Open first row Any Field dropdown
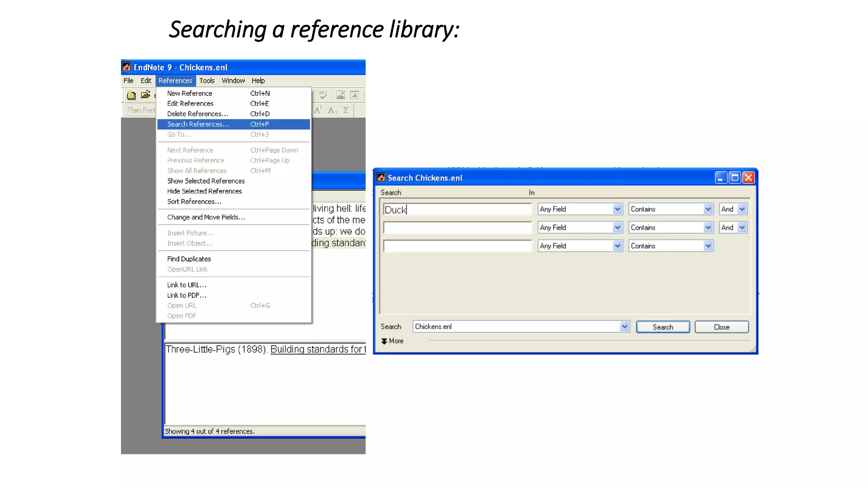868x488 pixels. click(x=618, y=209)
